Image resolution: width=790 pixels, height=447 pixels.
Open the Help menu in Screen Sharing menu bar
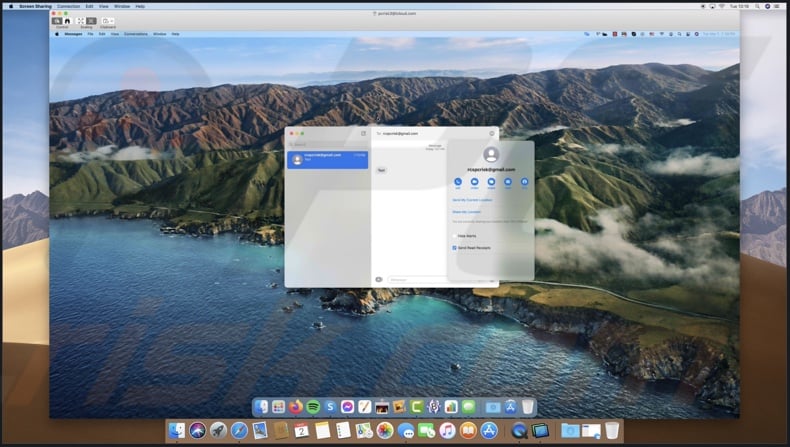(140, 6)
